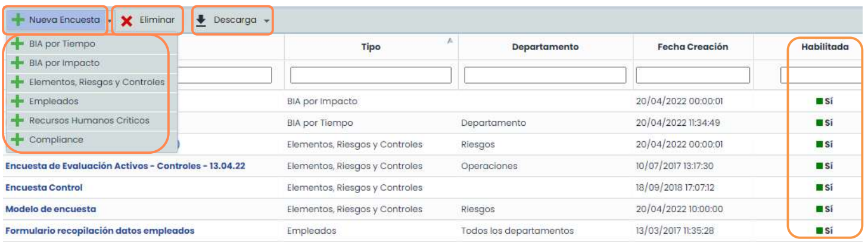This screenshot has width=868, height=242.
Task: Click the plus icon beside Recursos Humanos Críticos
Action: pyautogui.click(x=18, y=120)
